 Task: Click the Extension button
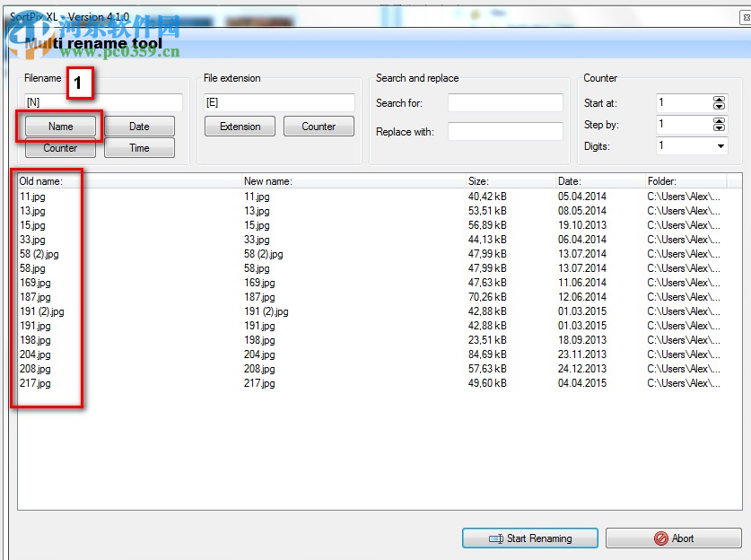coord(240,127)
